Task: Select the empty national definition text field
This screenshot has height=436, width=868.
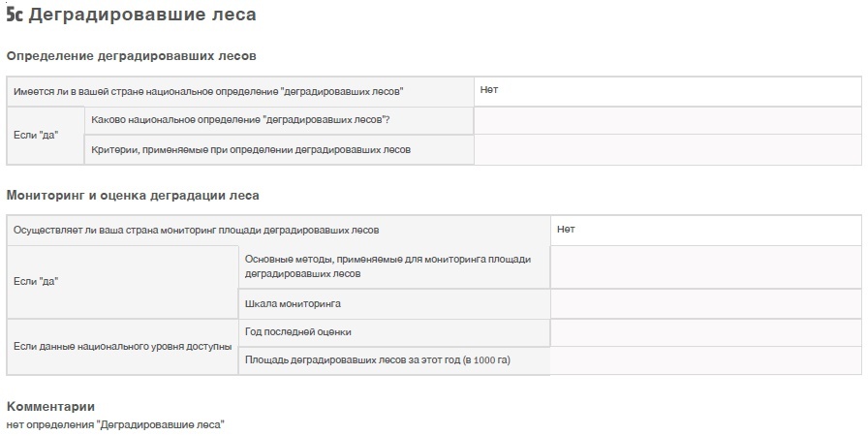Action: [667, 120]
